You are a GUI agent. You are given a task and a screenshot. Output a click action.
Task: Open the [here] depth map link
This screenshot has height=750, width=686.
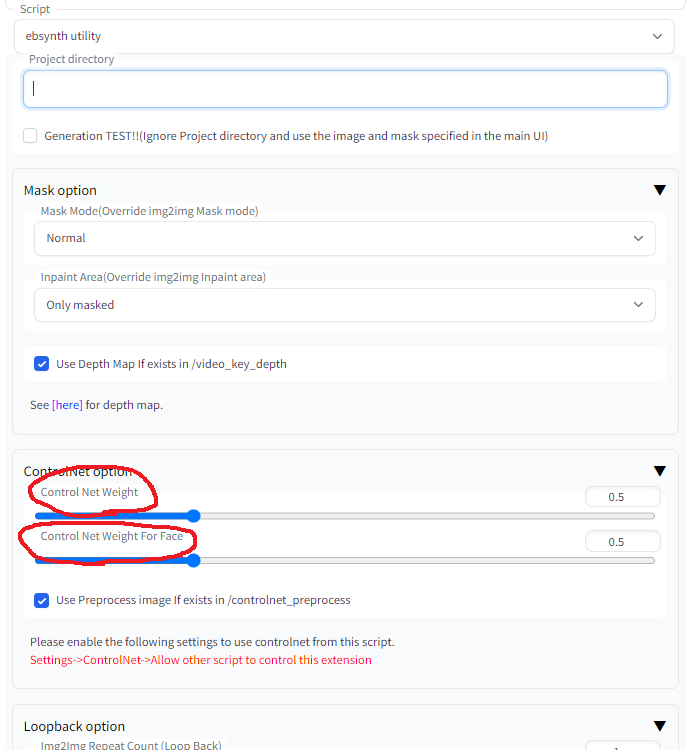[67, 405]
